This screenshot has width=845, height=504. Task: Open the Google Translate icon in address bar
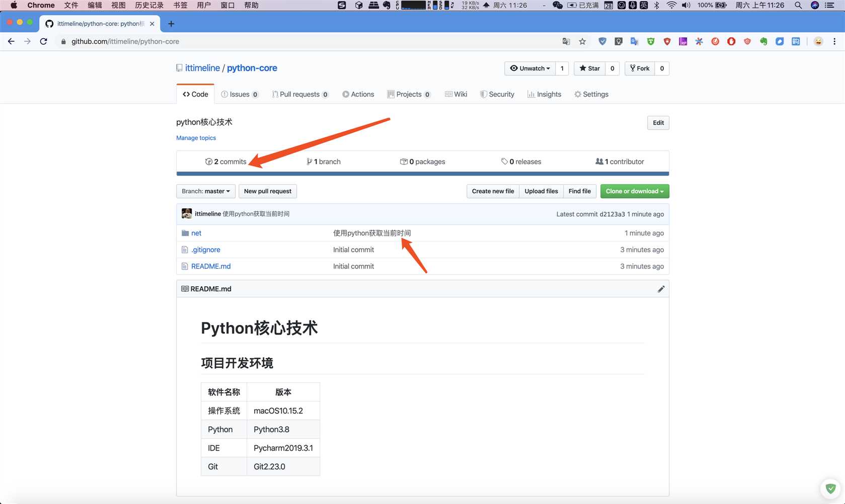click(x=566, y=41)
